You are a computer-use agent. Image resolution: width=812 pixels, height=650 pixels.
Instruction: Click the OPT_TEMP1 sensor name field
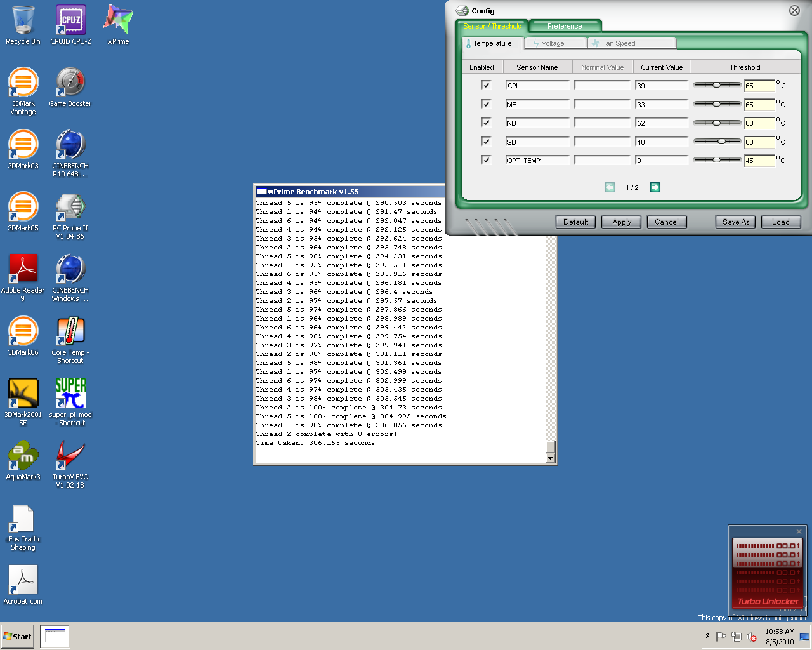coord(537,161)
